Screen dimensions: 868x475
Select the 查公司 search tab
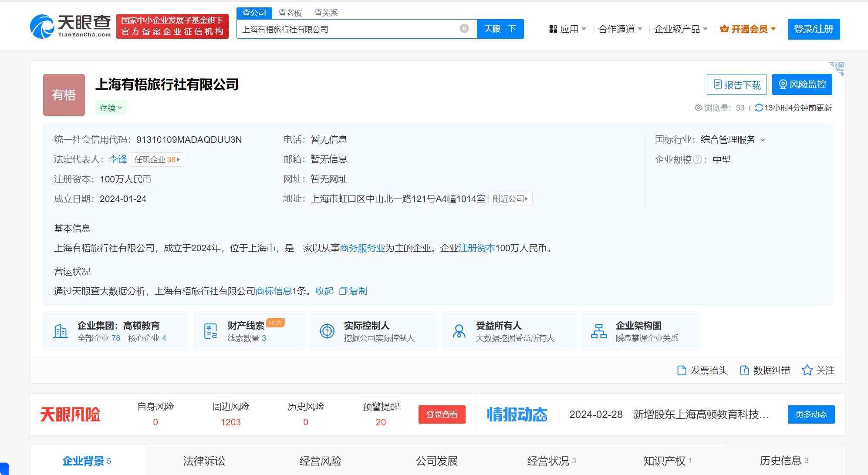pos(254,13)
